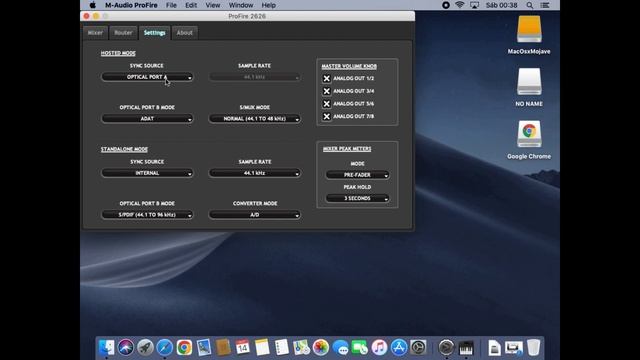Open the QuickTime Player dock icon
The width and height of the screenshot is (640, 360).
click(446, 347)
